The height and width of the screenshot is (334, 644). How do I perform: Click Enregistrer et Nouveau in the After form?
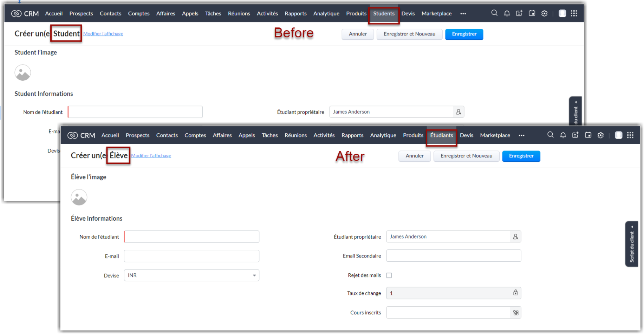point(466,156)
